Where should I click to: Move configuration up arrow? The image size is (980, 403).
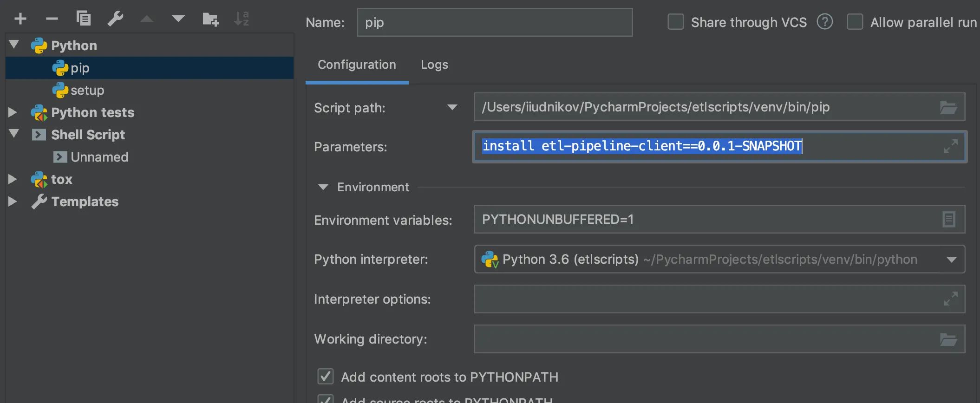coord(147,19)
